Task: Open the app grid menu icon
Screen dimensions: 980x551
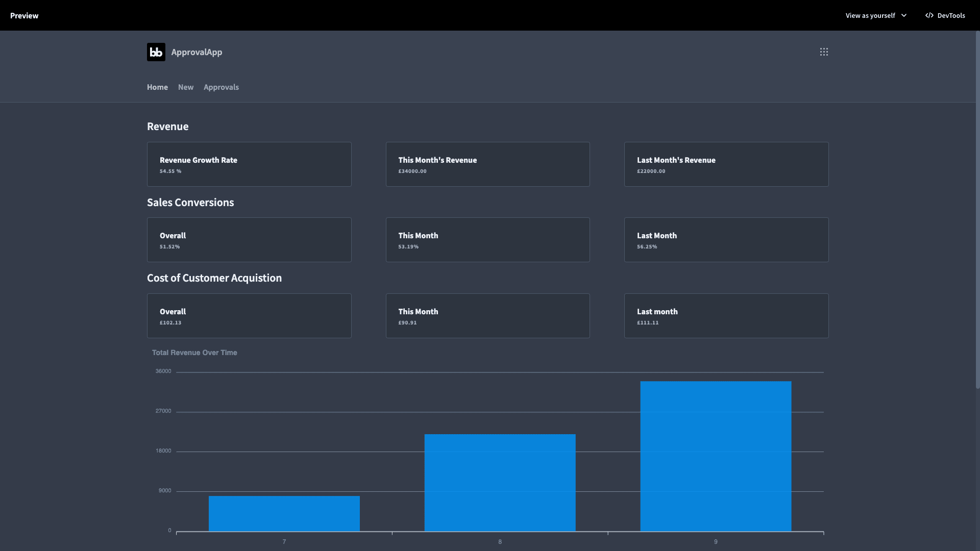Action: click(824, 52)
